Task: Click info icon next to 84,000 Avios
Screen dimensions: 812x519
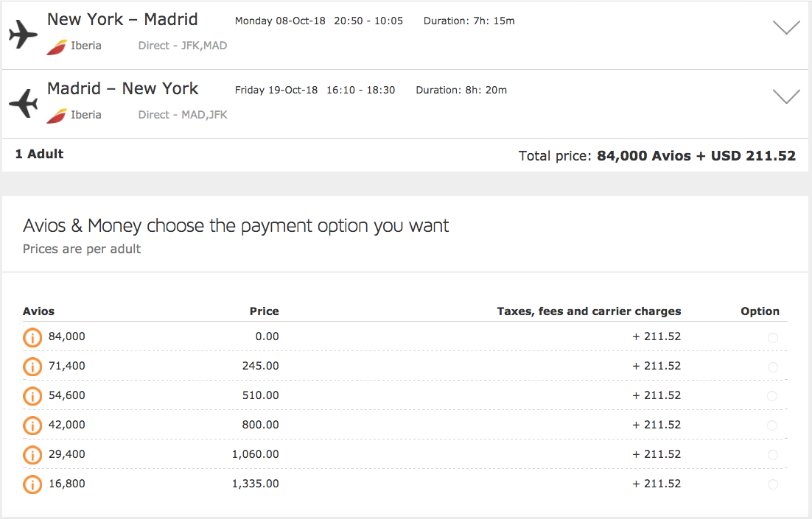Action: (32, 337)
